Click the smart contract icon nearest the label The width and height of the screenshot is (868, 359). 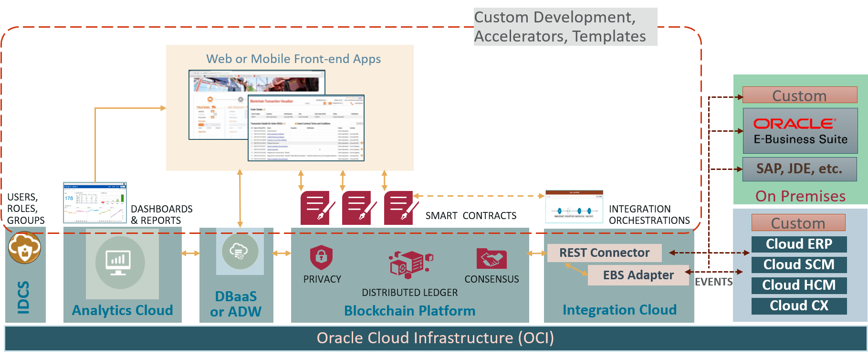pyautogui.click(x=401, y=208)
